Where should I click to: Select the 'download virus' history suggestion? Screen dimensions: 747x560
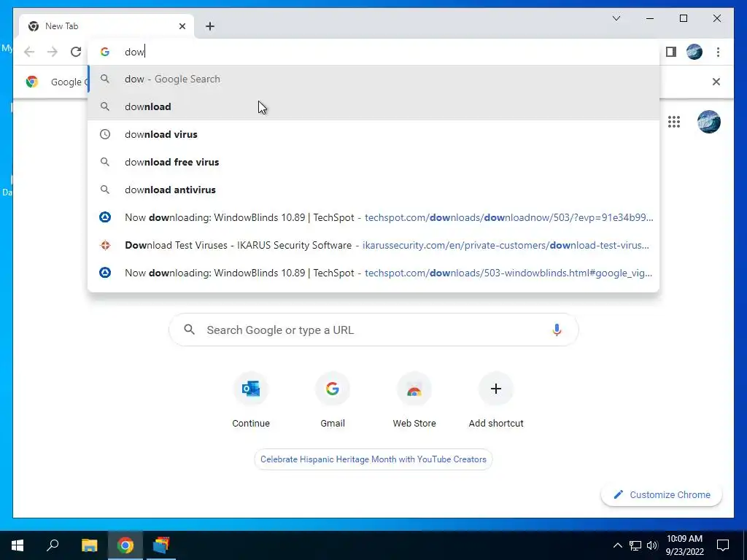[x=373, y=134]
